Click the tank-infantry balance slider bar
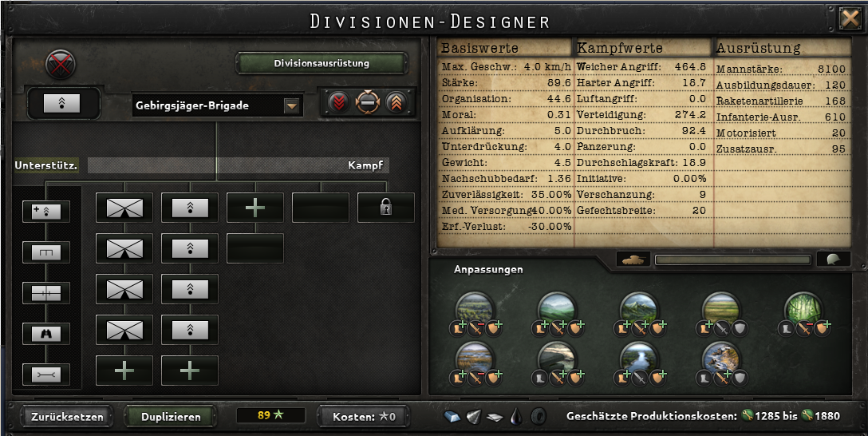The height and width of the screenshot is (436, 868). click(733, 260)
